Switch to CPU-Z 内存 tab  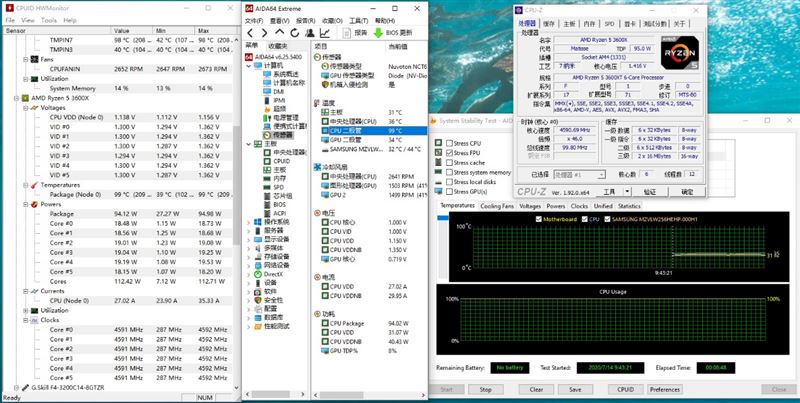[x=589, y=24]
